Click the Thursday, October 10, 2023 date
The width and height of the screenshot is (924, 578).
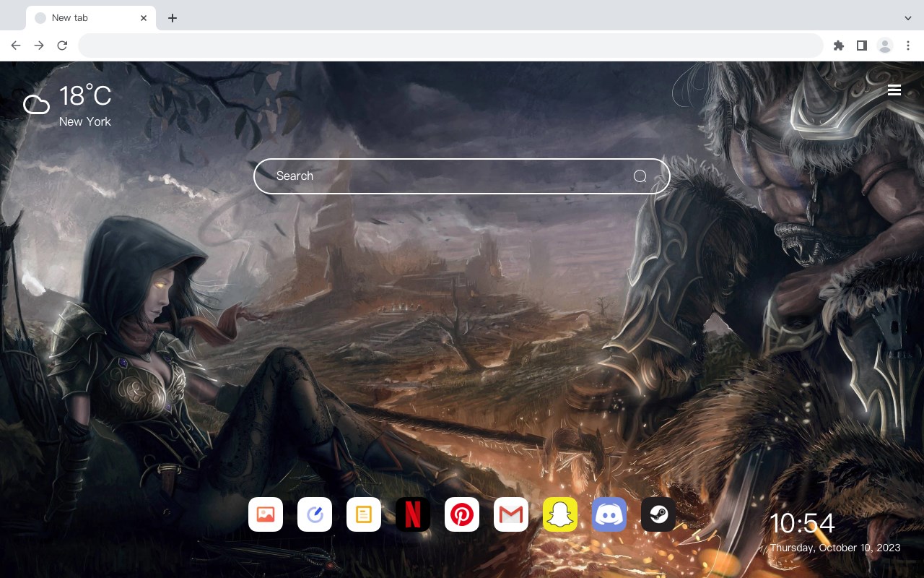pos(835,548)
